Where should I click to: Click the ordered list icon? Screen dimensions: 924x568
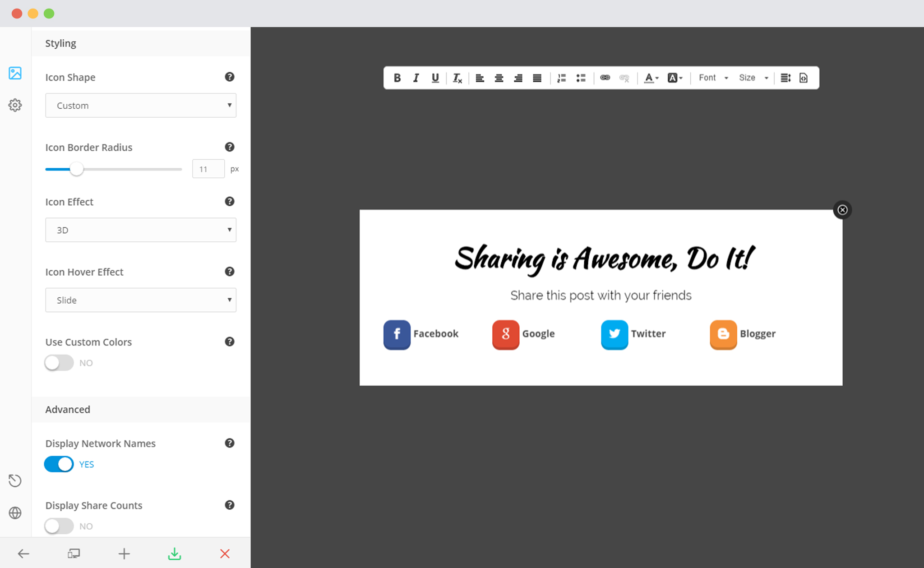pyautogui.click(x=561, y=77)
